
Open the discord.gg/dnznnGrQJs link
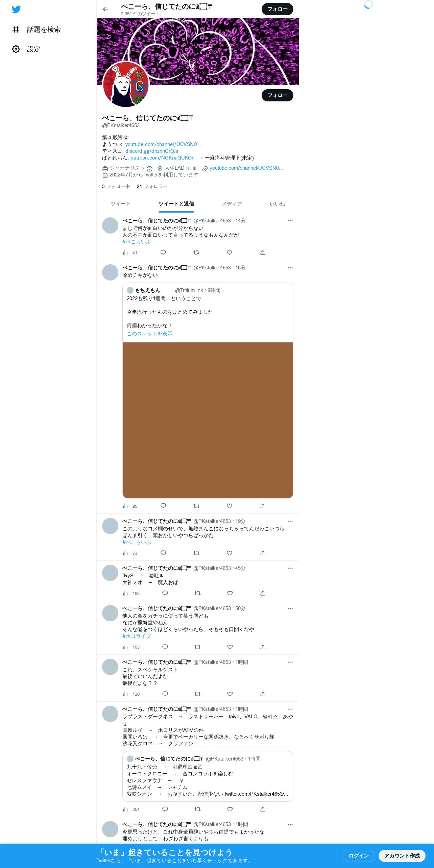click(152, 151)
